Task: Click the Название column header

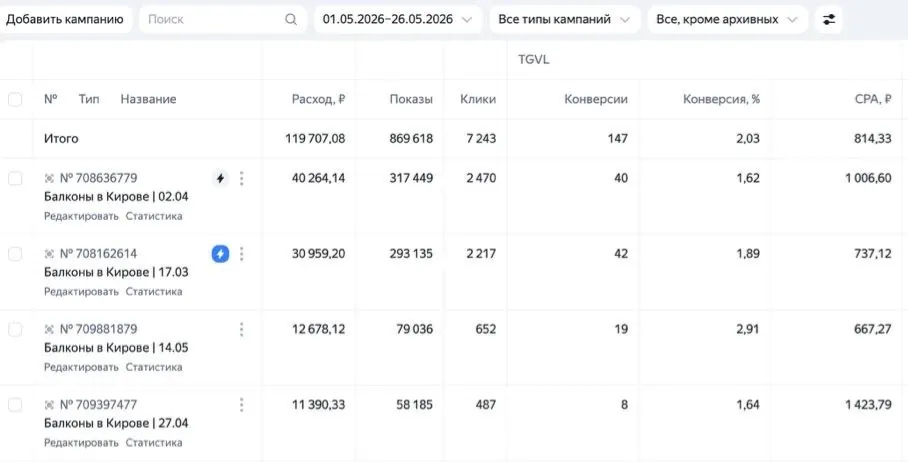Action: (148, 100)
